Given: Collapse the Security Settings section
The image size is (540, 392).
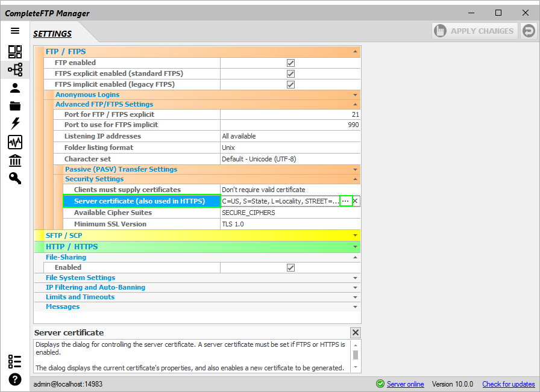Looking at the screenshot, I should coord(355,179).
